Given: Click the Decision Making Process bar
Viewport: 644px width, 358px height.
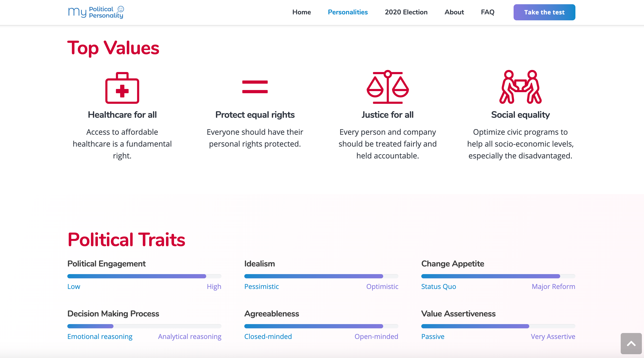Looking at the screenshot, I should click(x=144, y=326).
